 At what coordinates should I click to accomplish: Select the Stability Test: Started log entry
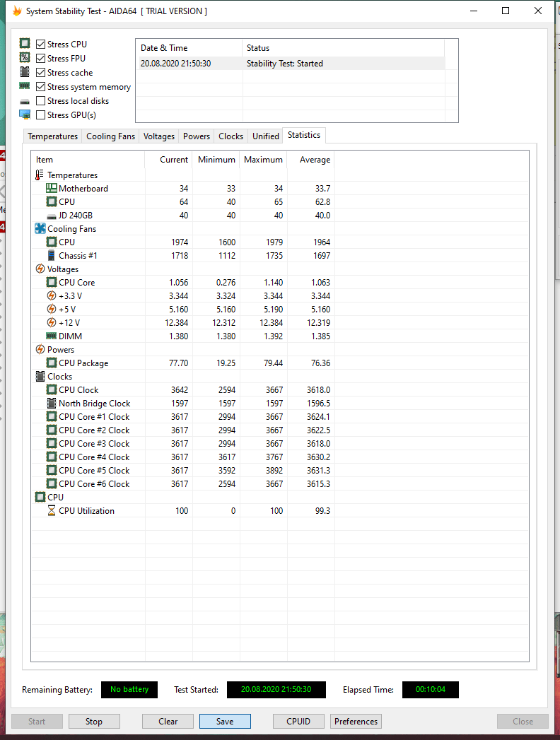(x=292, y=63)
